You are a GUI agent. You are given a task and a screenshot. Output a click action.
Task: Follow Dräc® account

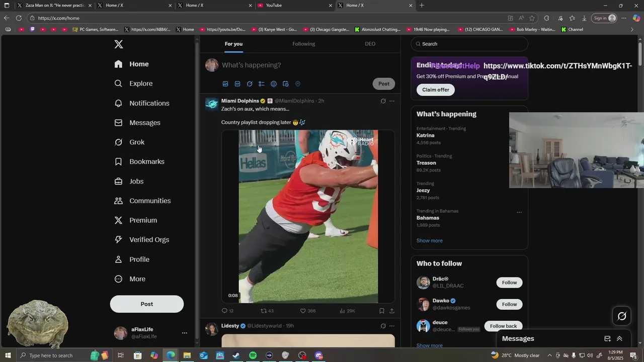(509, 283)
